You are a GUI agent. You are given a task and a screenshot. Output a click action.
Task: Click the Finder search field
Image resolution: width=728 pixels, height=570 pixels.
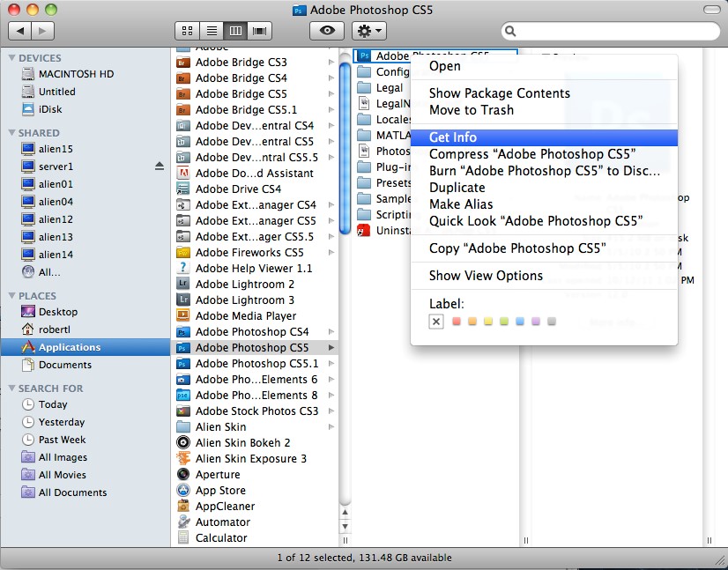(x=610, y=31)
